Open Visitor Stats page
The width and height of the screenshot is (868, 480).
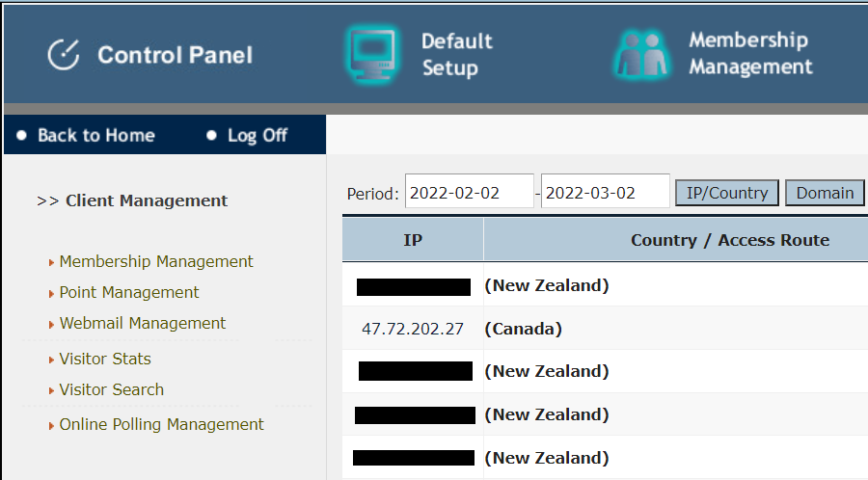tap(105, 359)
